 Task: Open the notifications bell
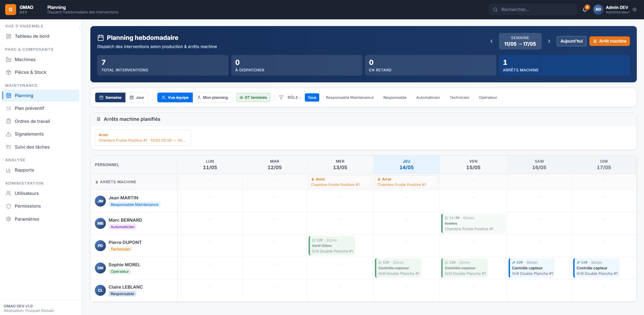[x=585, y=10]
